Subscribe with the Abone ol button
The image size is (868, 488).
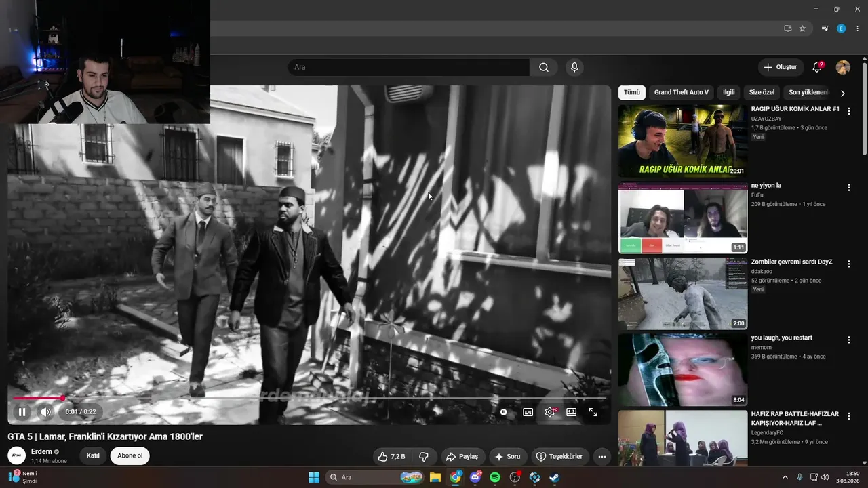point(130,455)
